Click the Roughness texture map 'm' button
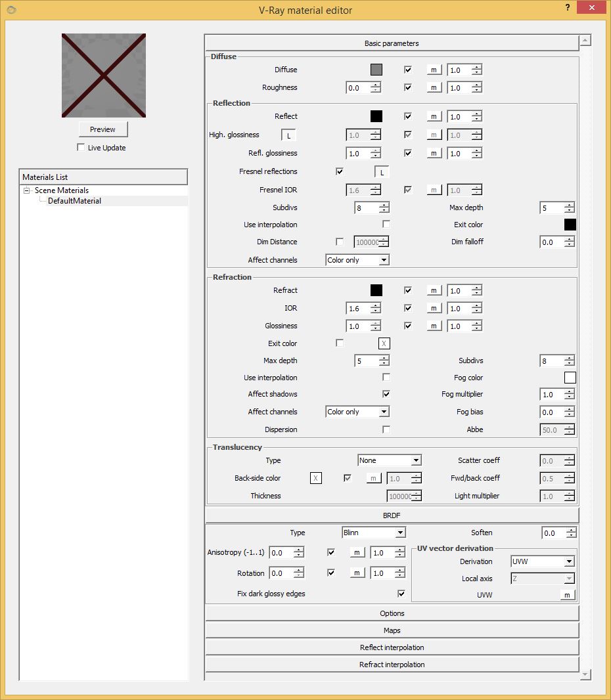 434,87
